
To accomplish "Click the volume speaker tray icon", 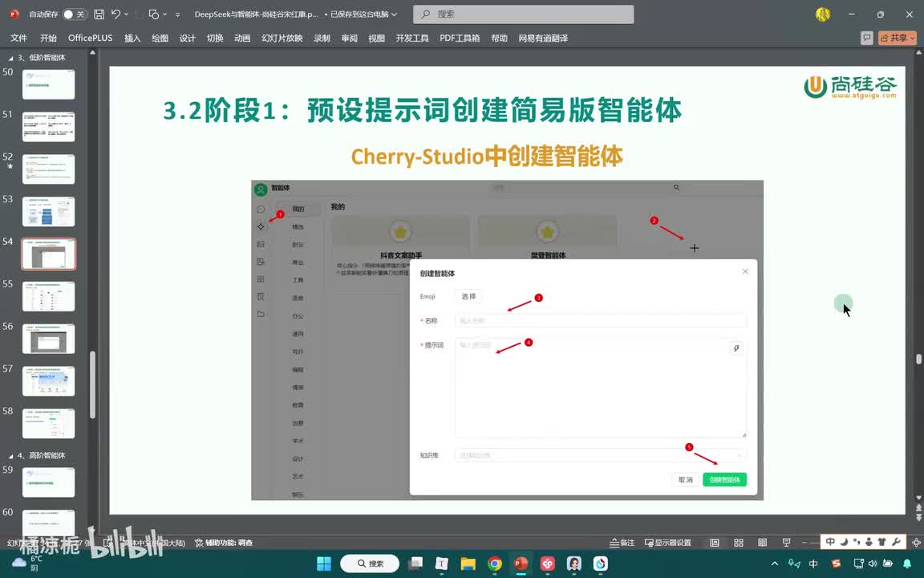I will tap(873, 564).
